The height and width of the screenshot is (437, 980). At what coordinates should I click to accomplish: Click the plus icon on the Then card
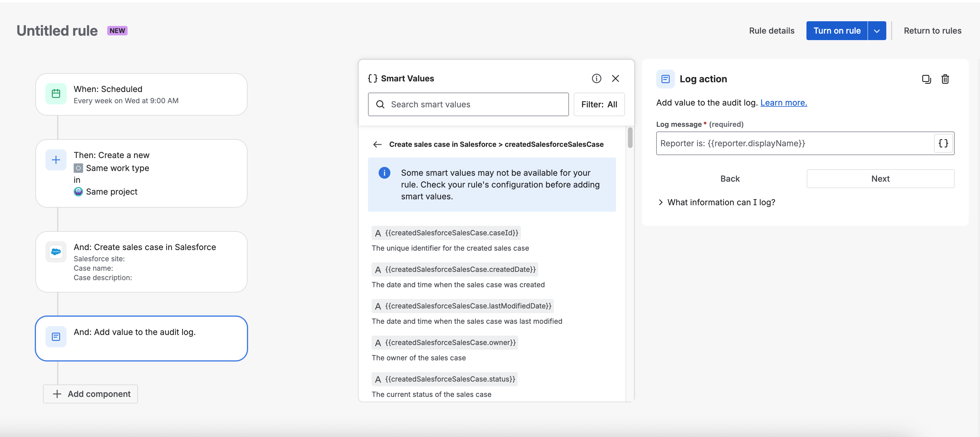pos(56,160)
